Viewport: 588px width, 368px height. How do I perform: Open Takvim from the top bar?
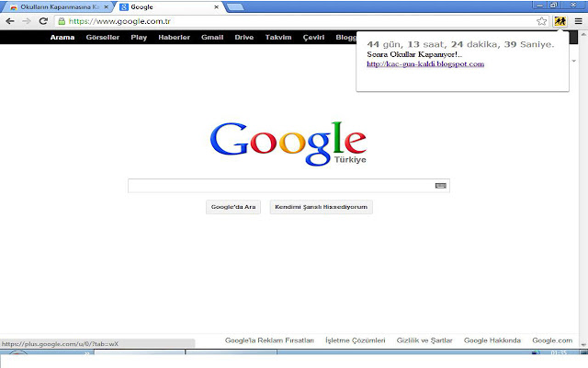(x=278, y=37)
